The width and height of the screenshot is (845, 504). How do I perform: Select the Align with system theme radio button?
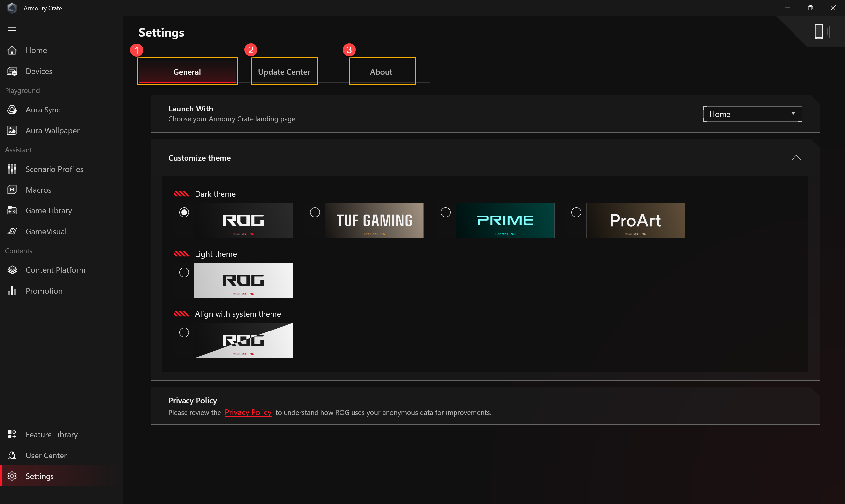[x=184, y=332]
